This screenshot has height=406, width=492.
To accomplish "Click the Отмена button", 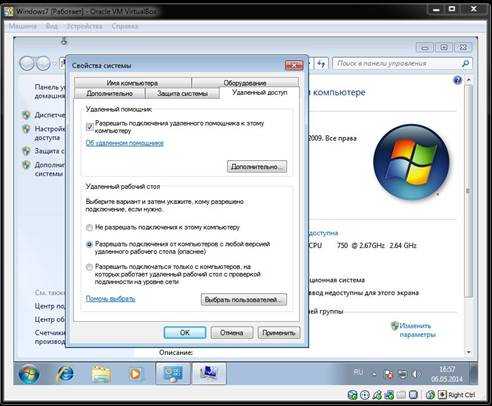I will (x=232, y=332).
